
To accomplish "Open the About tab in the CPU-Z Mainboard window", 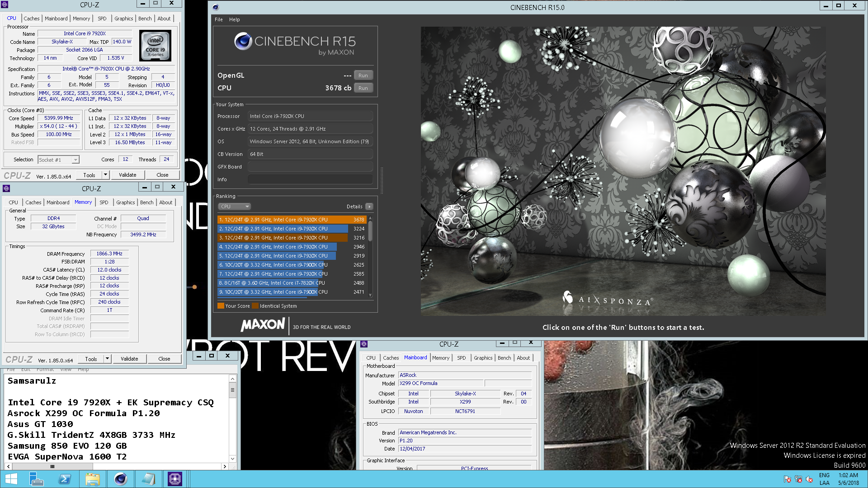I will coord(524,358).
